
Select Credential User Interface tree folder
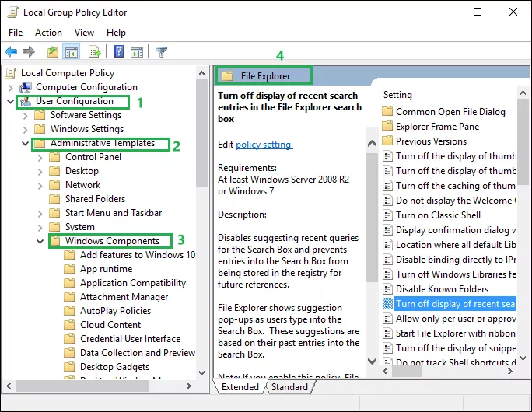(131, 339)
